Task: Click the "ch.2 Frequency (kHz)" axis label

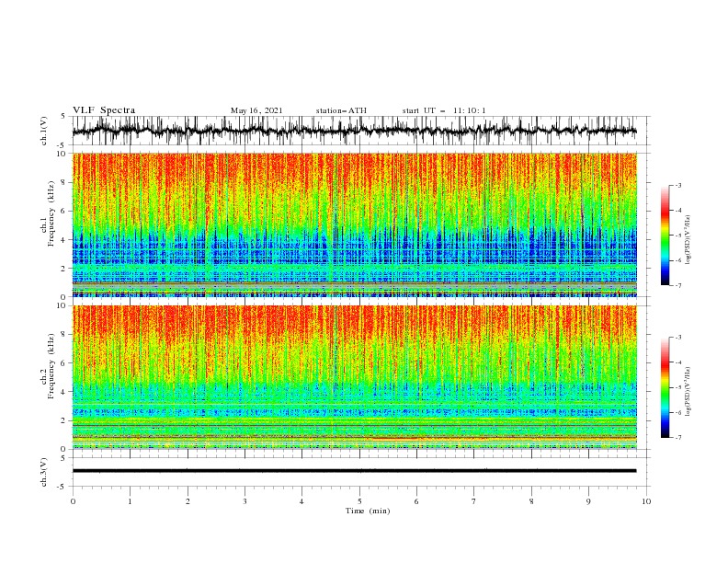Action: coord(48,365)
